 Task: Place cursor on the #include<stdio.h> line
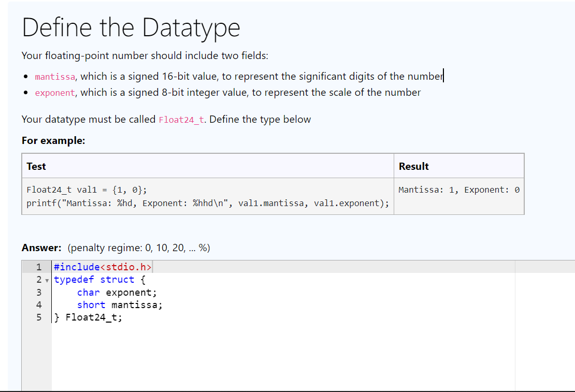tap(103, 267)
